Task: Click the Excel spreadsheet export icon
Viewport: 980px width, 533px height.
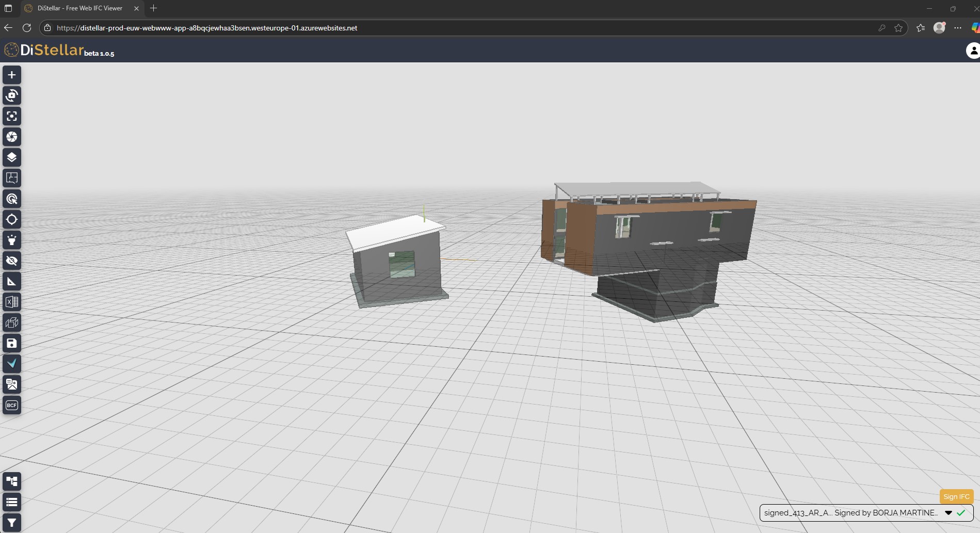Action: 12,302
